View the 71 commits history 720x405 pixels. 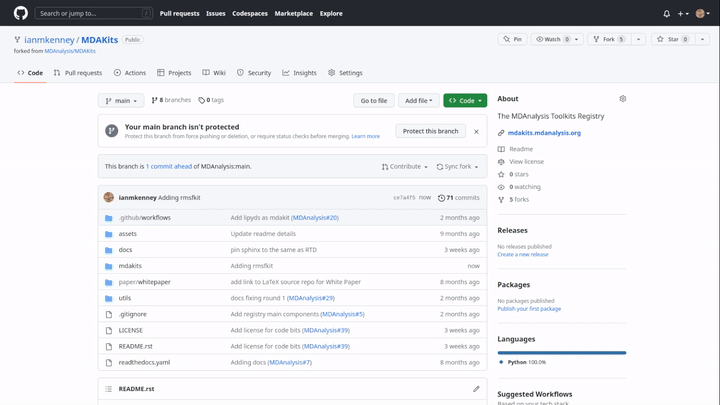click(x=458, y=197)
